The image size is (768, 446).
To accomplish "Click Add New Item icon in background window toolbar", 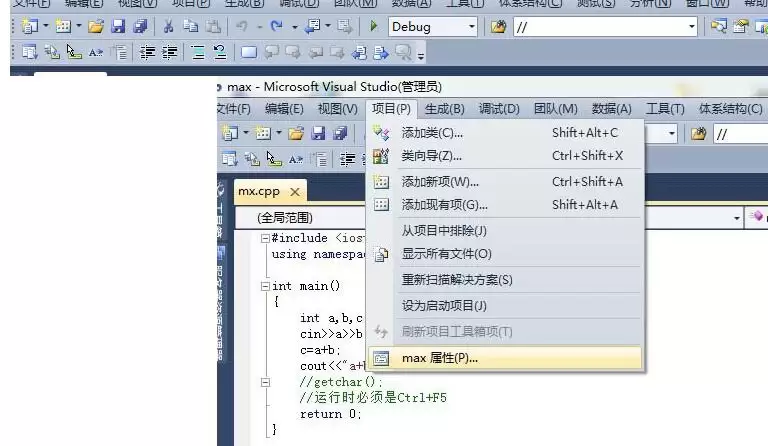I will pos(63,26).
